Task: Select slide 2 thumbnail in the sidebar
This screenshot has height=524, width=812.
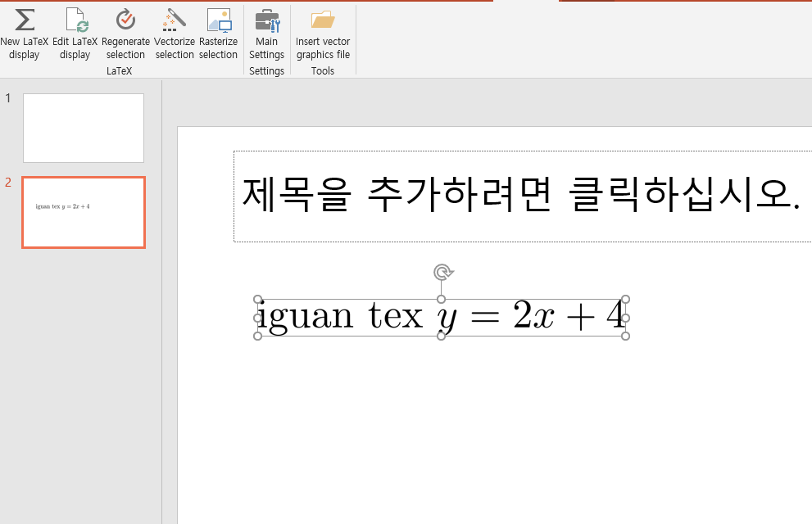Action: [x=83, y=212]
